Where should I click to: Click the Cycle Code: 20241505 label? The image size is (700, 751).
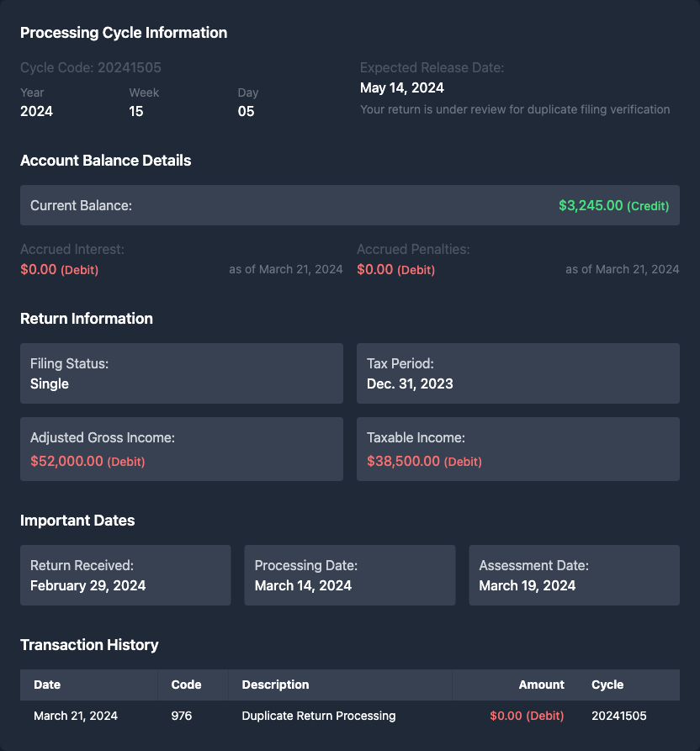point(91,67)
